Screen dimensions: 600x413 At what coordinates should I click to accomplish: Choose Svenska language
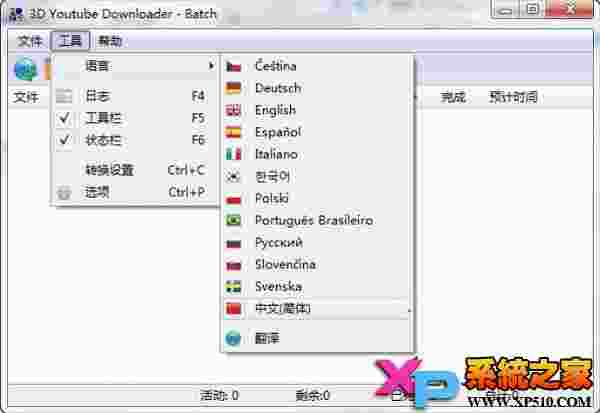(317, 287)
